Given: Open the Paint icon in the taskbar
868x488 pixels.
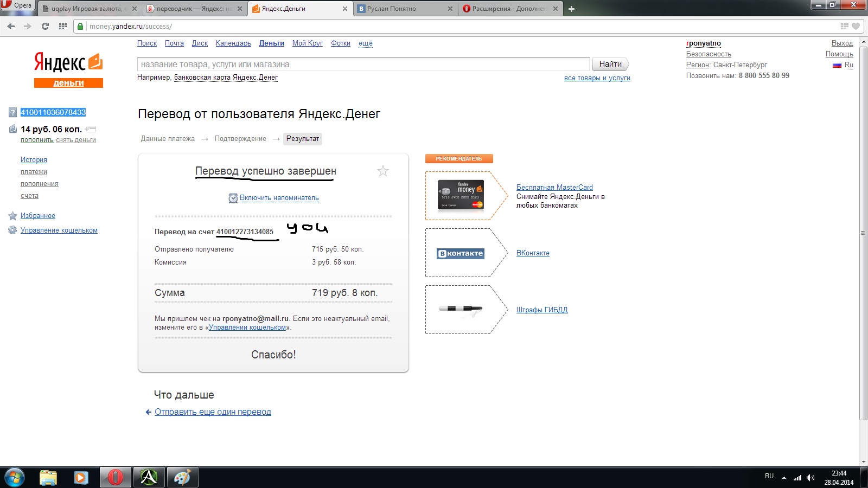Looking at the screenshot, I should tap(182, 477).
